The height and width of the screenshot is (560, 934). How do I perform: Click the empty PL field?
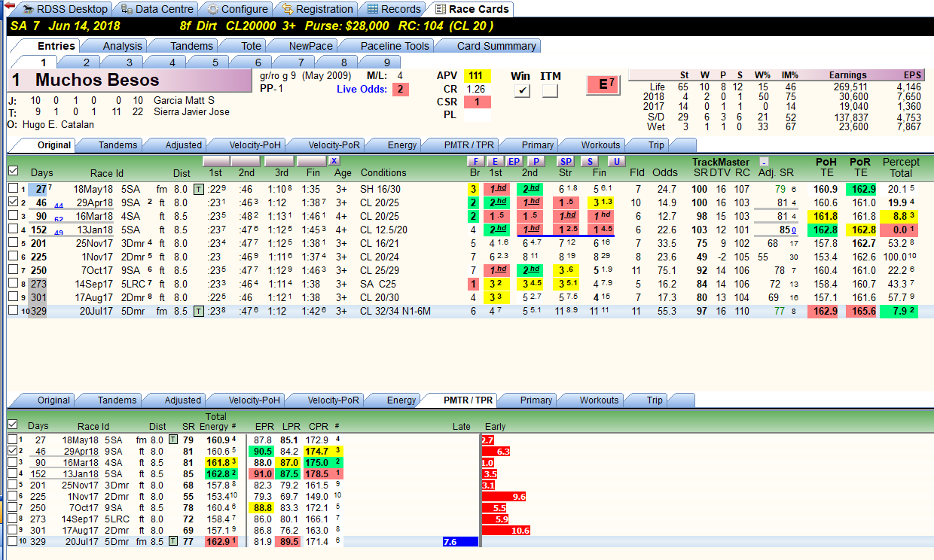(478, 115)
